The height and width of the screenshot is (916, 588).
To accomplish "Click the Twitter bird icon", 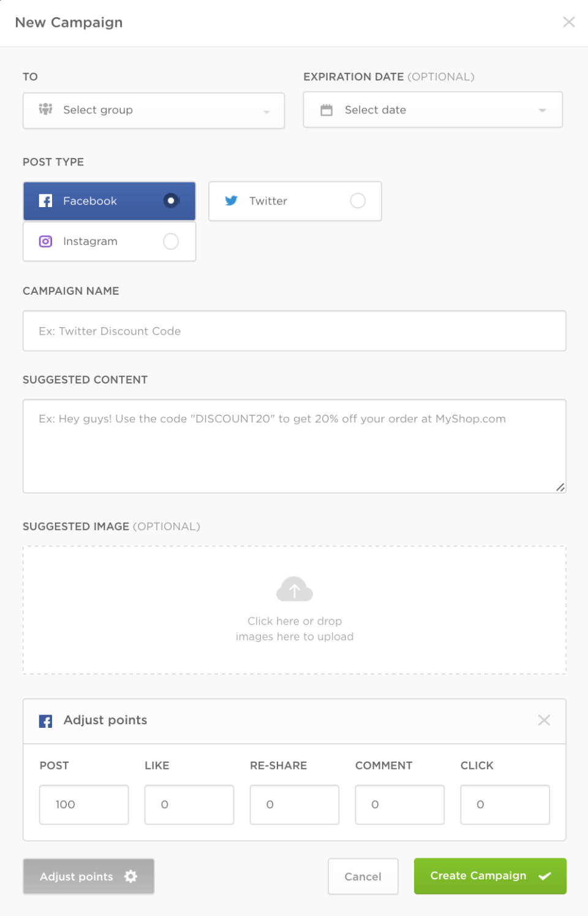I will (x=231, y=201).
